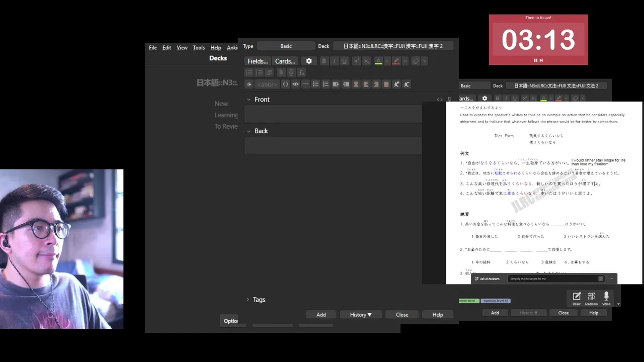Image resolution: width=644 pixels, height=362 pixels.
Task: Click Close in the FUJI 漢字 editor
Action: tap(402, 315)
